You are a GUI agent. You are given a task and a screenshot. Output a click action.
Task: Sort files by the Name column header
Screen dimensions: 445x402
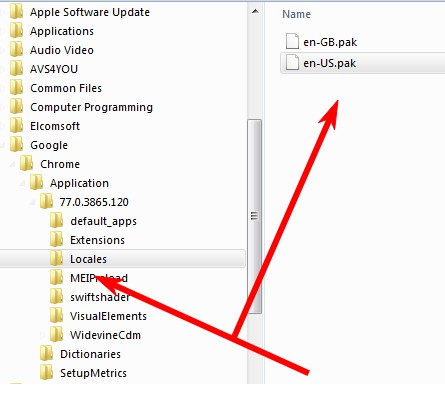point(296,14)
